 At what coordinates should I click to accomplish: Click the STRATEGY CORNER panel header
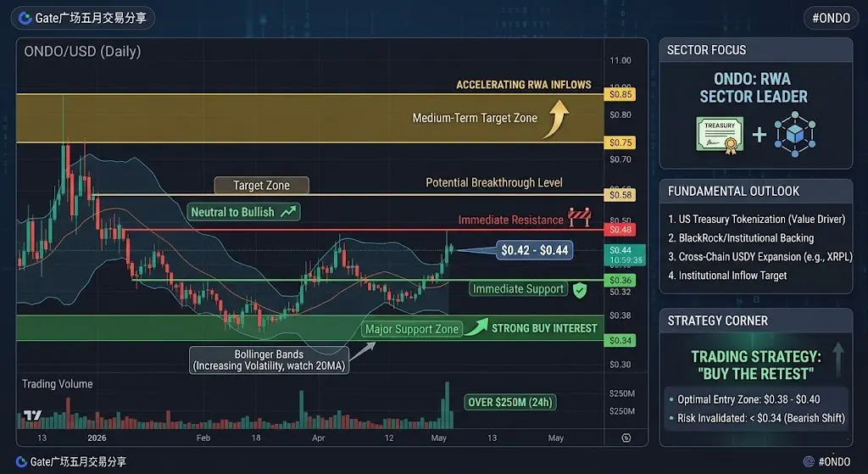point(755,321)
